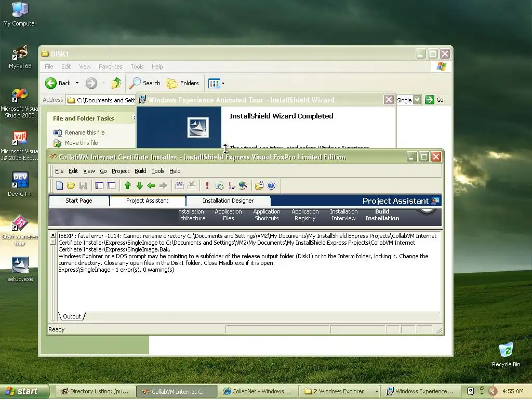This screenshot has width=532, height=399.
Task: Click the Build release icon in InstallShield toolbar
Action: (x=179, y=185)
